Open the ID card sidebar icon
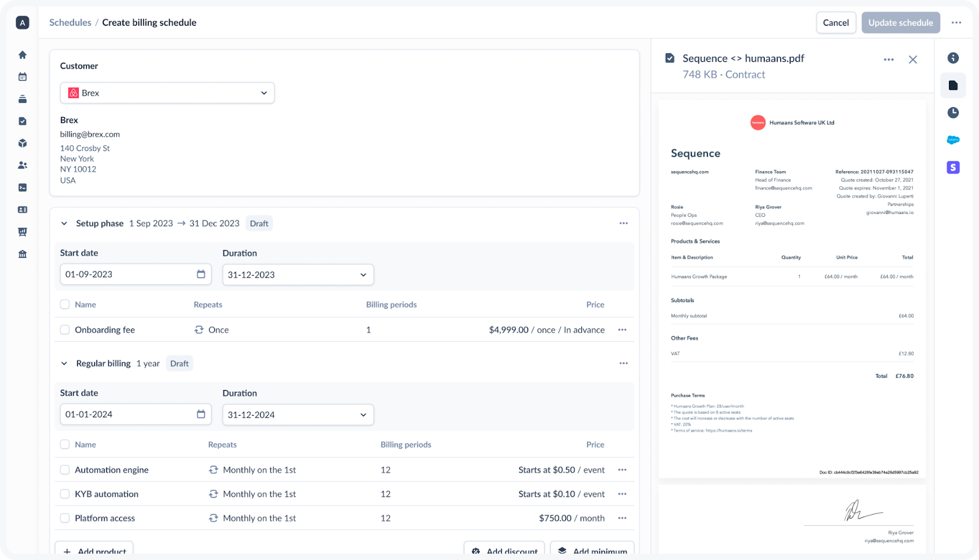The height and width of the screenshot is (560, 979). click(23, 210)
